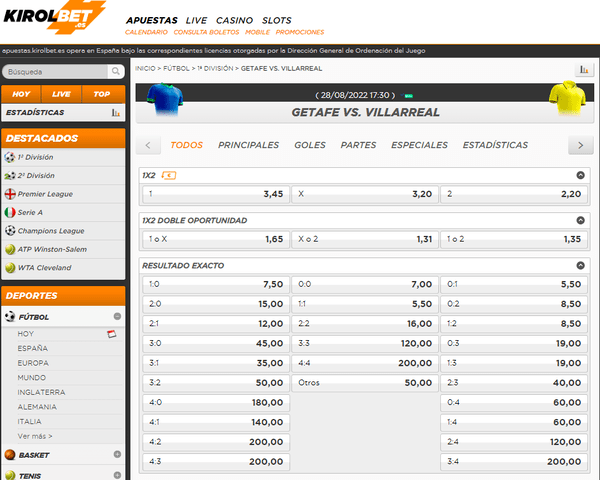
Task: Open APUESTAS in top navigation
Action: [x=152, y=20]
